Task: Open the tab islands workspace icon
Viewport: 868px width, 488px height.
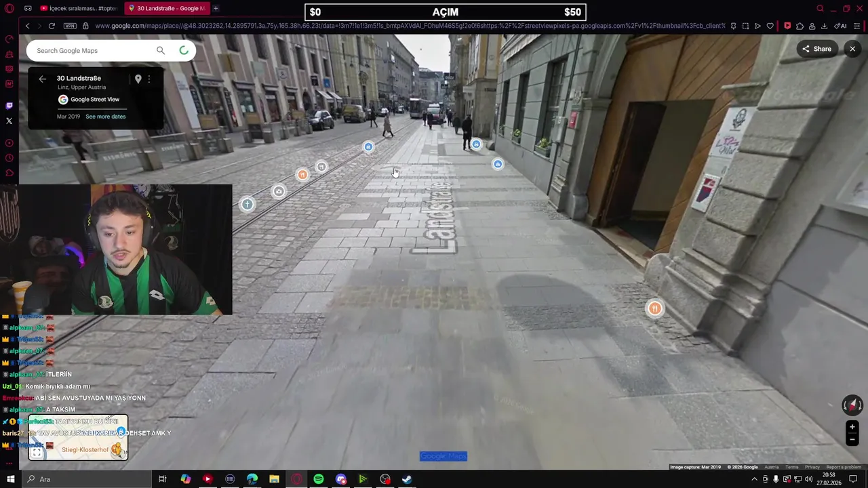Action: coord(28,8)
